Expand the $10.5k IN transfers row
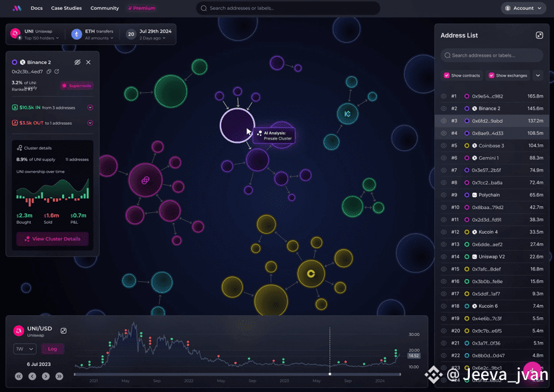This screenshot has width=554, height=392. tap(90, 108)
